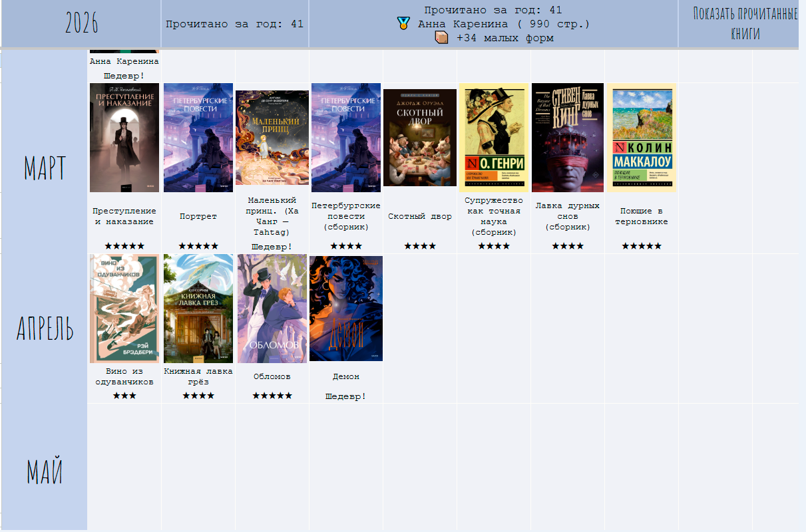This screenshot has width=806, height=532.
Task: Open the 'Обломов' book cover
Action: pos(272,309)
